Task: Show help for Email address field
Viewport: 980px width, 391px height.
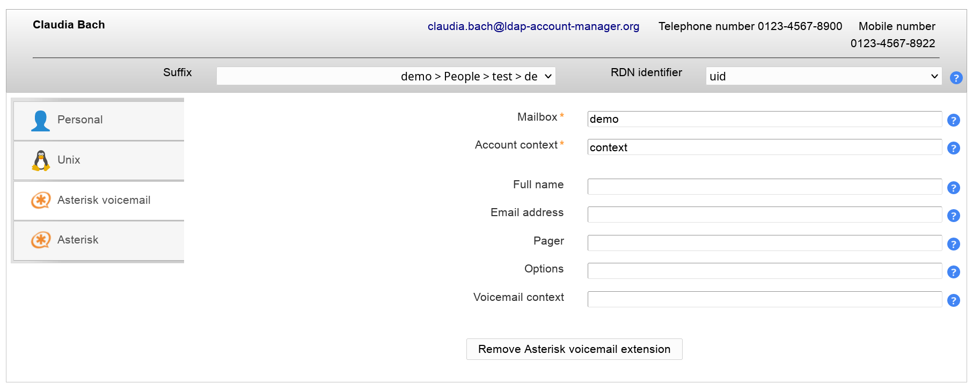Action: click(x=953, y=216)
